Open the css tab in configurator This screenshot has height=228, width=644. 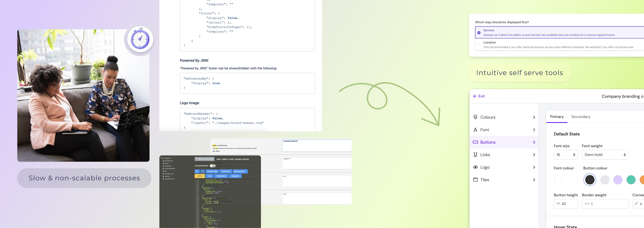209,176
